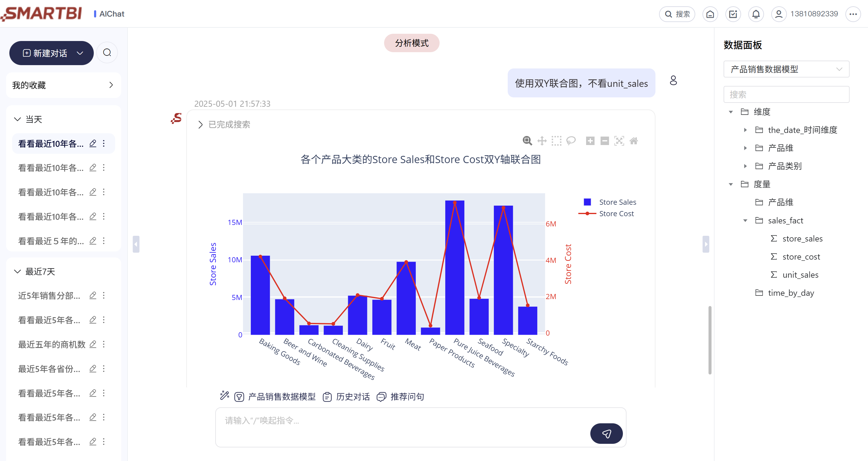
Task: Click the chart autoscale icon
Action: [x=619, y=141]
